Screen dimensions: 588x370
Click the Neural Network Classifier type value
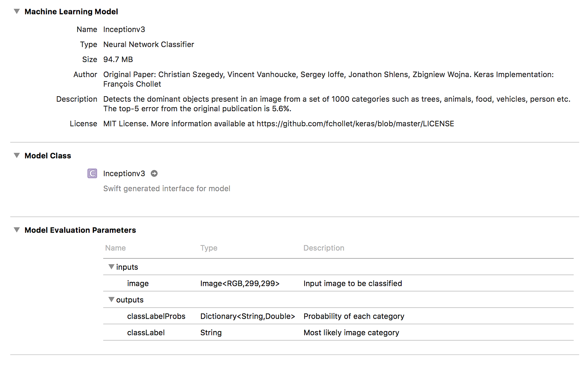[148, 44]
